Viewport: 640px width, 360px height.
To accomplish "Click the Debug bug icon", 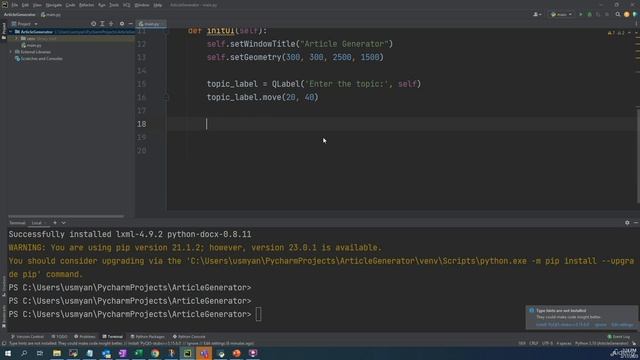I will [589, 14].
